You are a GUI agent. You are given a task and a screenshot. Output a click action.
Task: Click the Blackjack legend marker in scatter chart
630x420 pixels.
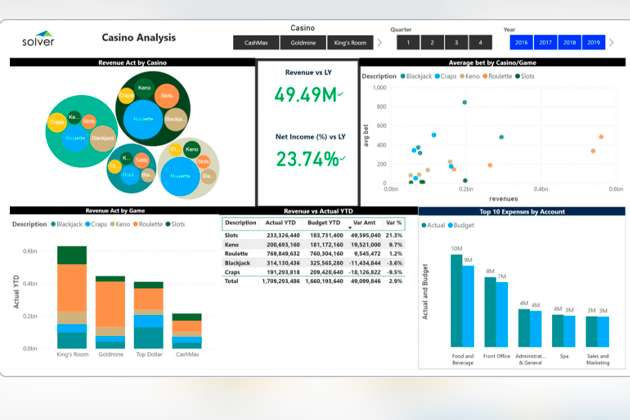click(x=403, y=76)
